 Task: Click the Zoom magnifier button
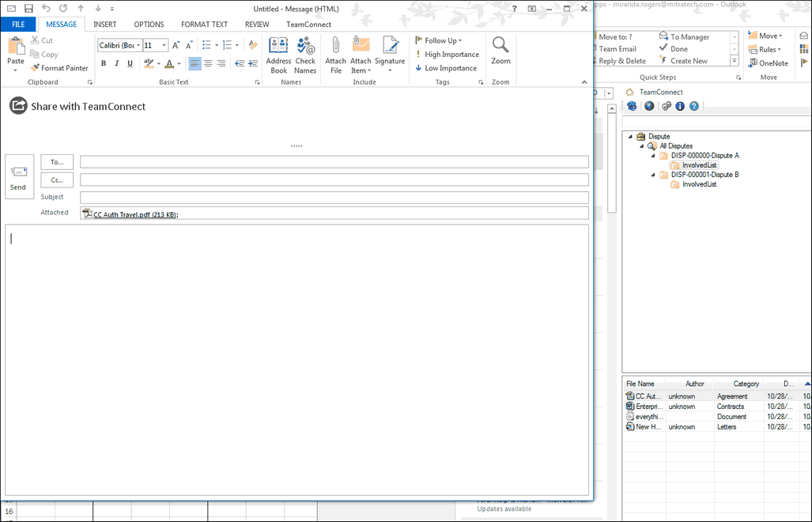(x=500, y=51)
